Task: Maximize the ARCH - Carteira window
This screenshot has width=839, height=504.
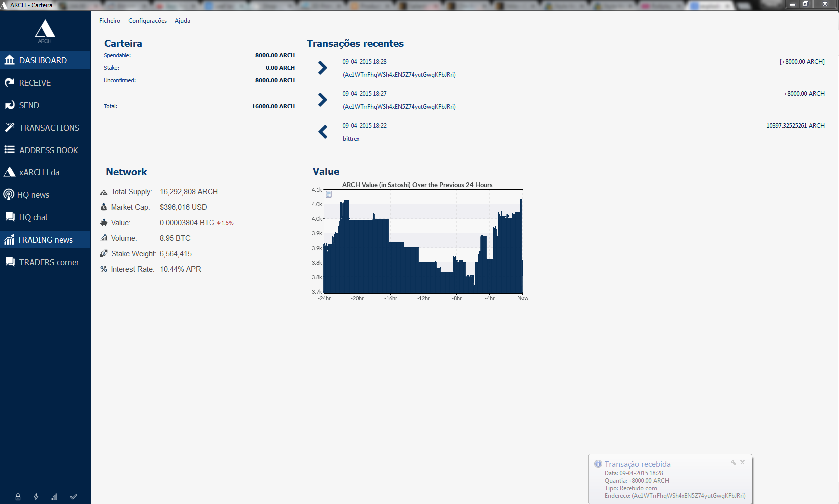Action: click(x=805, y=4)
